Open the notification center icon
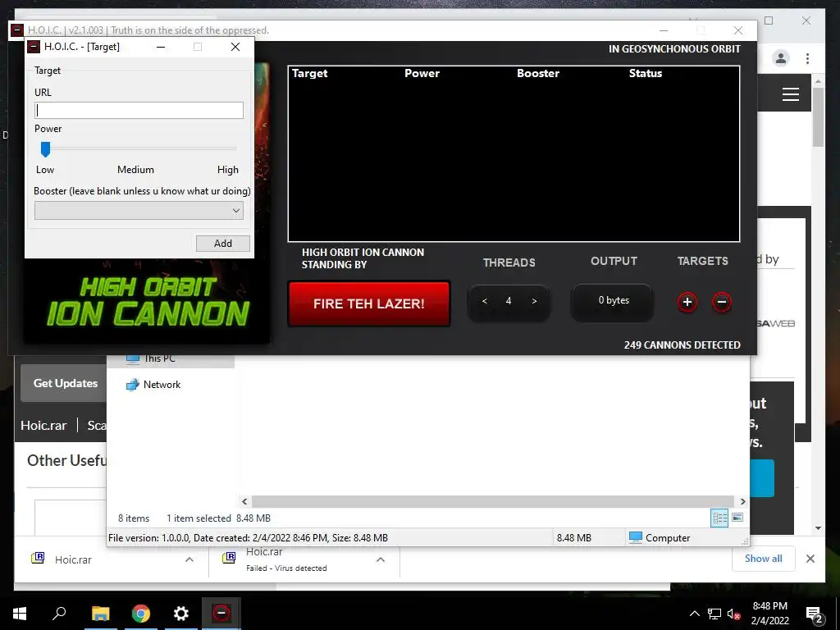This screenshot has width=840, height=630. 815,614
